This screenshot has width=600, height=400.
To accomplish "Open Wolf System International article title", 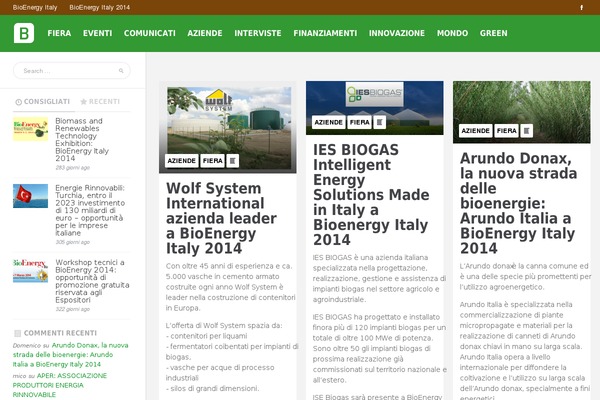I will (222, 218).
